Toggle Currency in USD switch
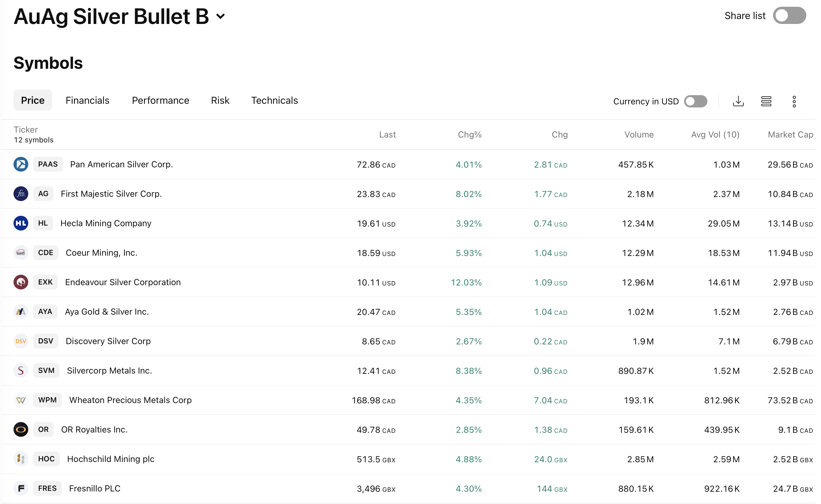Viewport: 821px width, 504px height. (695, 101)
